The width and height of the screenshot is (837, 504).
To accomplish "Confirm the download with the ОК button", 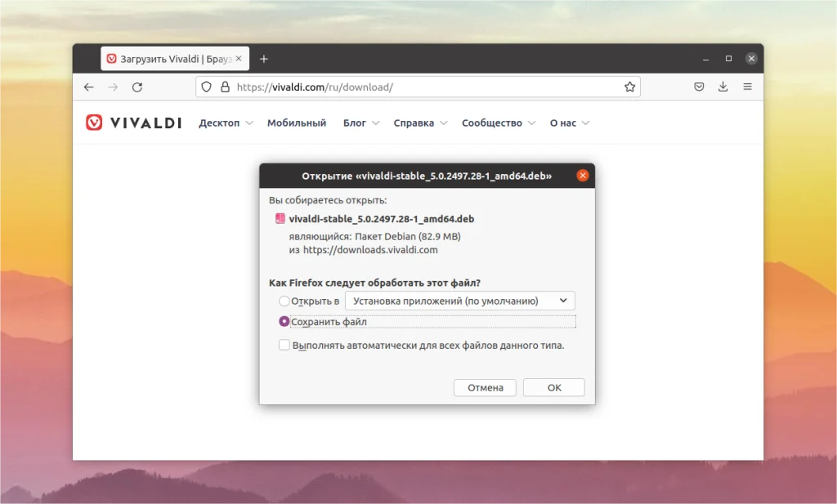I will tap(553, 387).
